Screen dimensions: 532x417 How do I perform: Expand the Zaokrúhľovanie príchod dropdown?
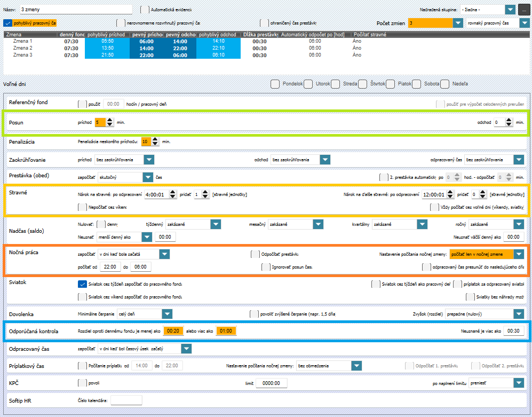tap(149, 160)
